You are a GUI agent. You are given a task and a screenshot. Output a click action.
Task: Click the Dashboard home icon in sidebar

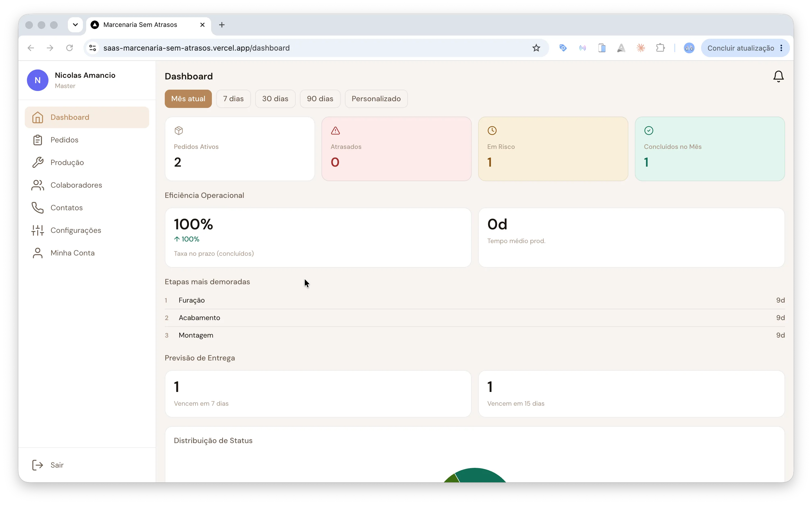(37, 117)
